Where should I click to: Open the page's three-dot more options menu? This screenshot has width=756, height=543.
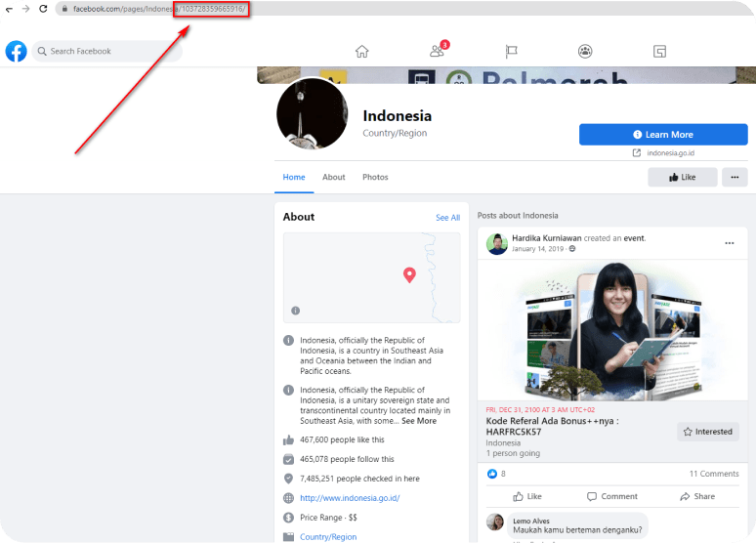[735, 177]
